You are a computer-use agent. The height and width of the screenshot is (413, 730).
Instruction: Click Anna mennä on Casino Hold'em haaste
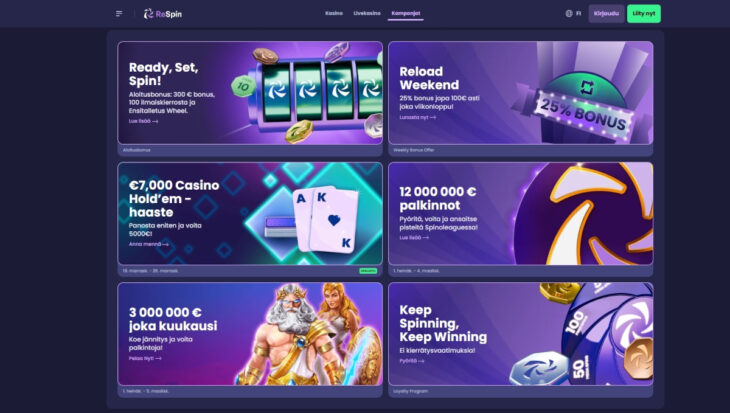[149, 244]
